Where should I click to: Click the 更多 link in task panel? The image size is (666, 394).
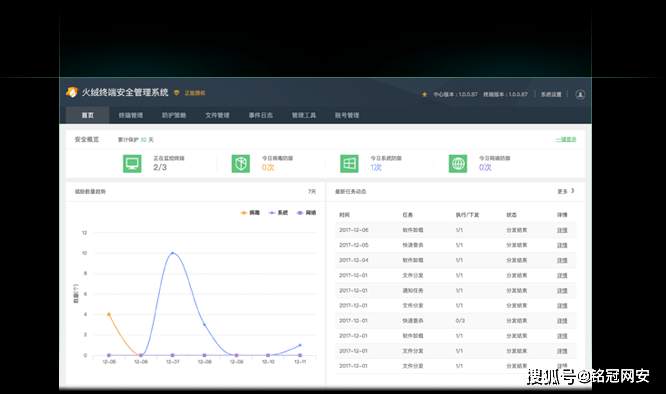click(562, 191)
